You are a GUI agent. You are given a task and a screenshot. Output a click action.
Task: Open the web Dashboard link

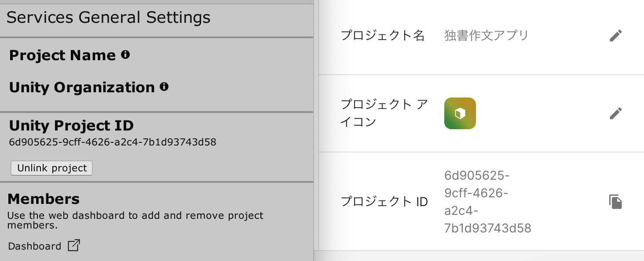click(34, 246)
